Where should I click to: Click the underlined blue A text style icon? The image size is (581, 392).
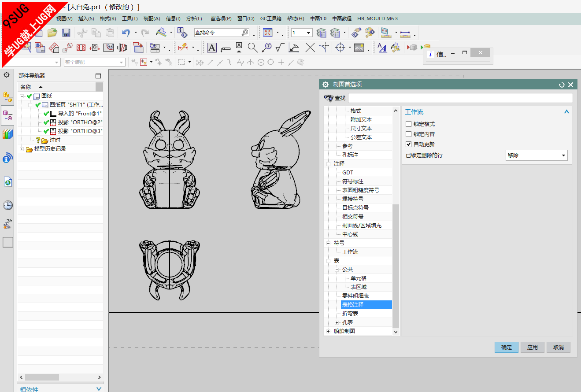point(382,48)
